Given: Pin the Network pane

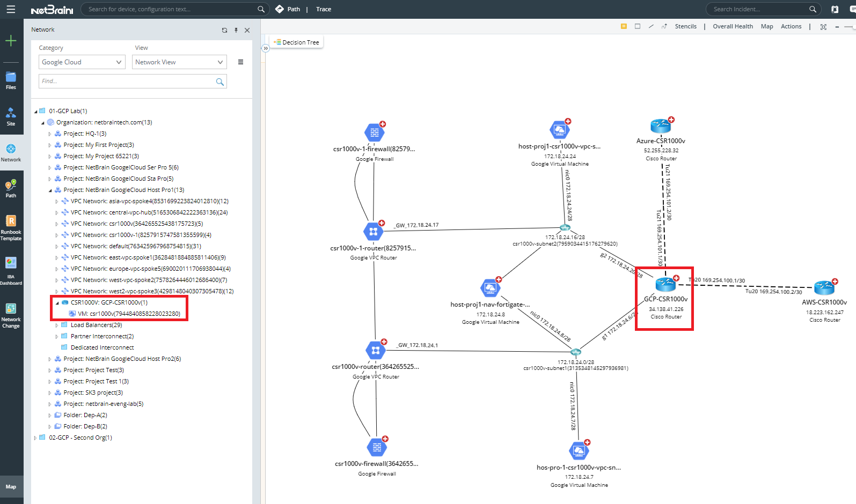Looking at the screenshot, I should click(x=236, y=30).
